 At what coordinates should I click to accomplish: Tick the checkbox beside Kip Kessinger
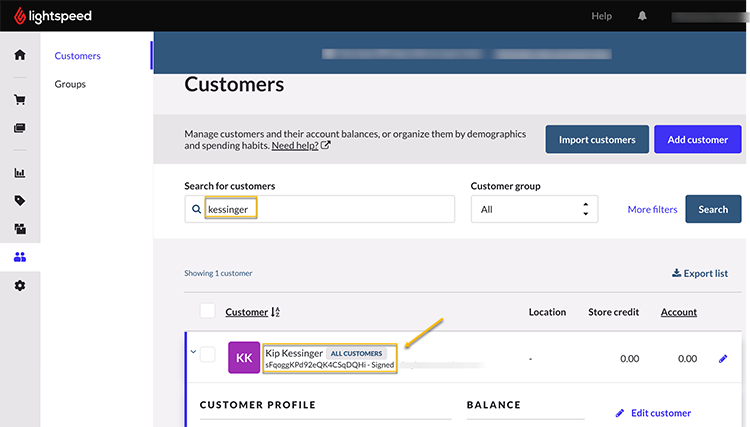(208, 355)
